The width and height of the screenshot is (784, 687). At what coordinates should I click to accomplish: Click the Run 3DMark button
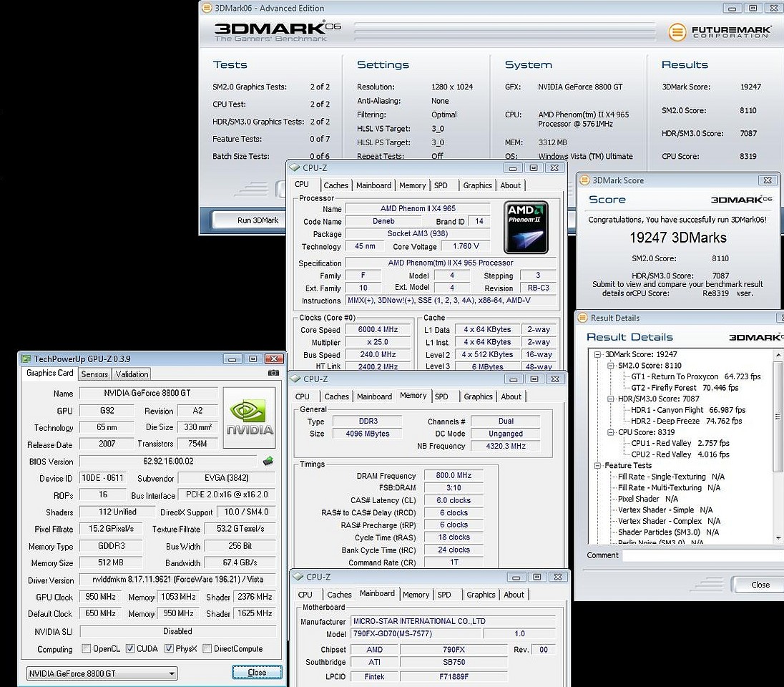[x=248, y=220]
